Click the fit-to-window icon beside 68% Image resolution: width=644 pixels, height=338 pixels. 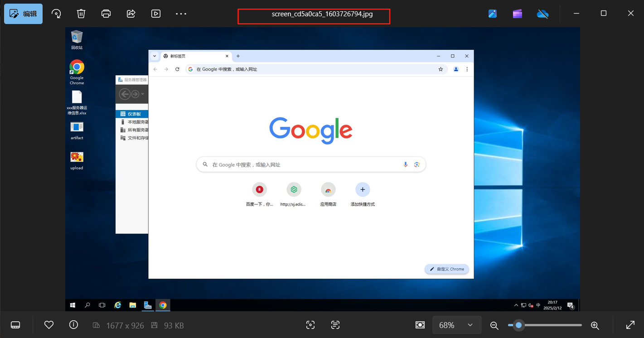tap(420, 325)
